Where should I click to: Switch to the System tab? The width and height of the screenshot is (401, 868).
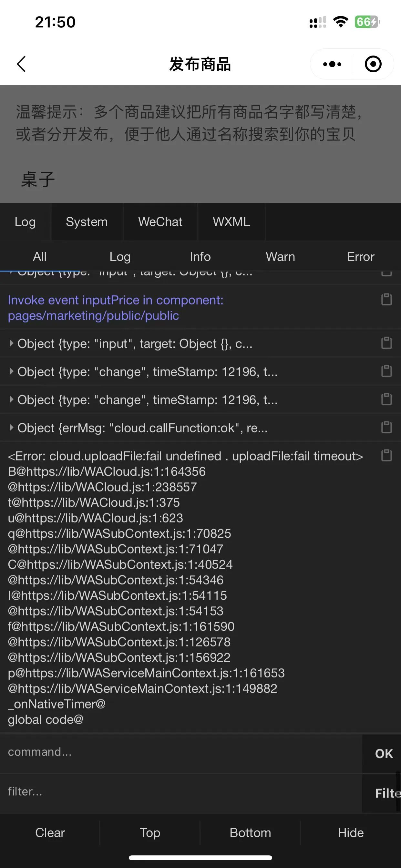[x=87, y=222]
